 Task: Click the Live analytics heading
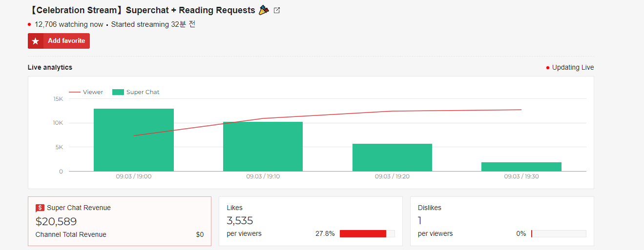[50, 67]
